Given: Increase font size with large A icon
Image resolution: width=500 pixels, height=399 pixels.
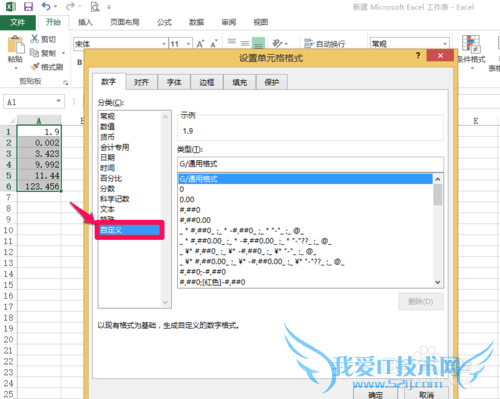Looking at the screenshot, I should tap(200, 44).
